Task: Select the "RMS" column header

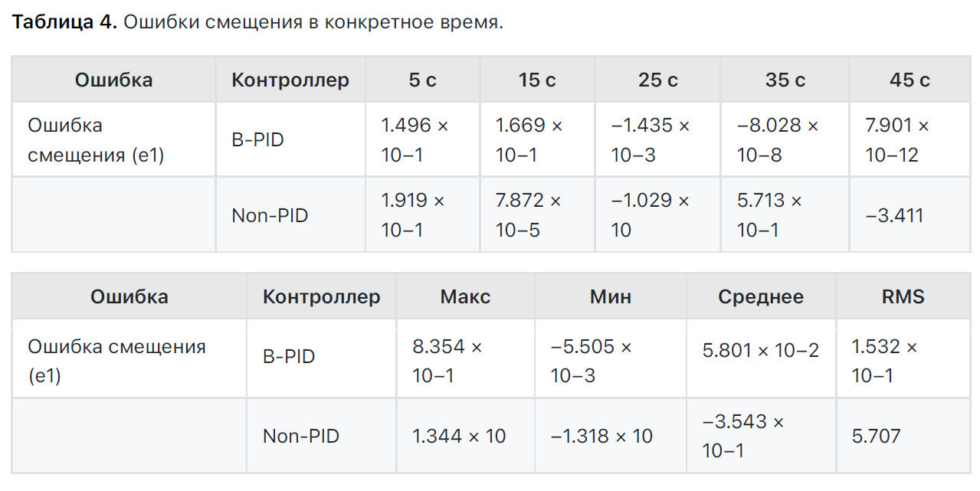Action: tap(903, 296)
